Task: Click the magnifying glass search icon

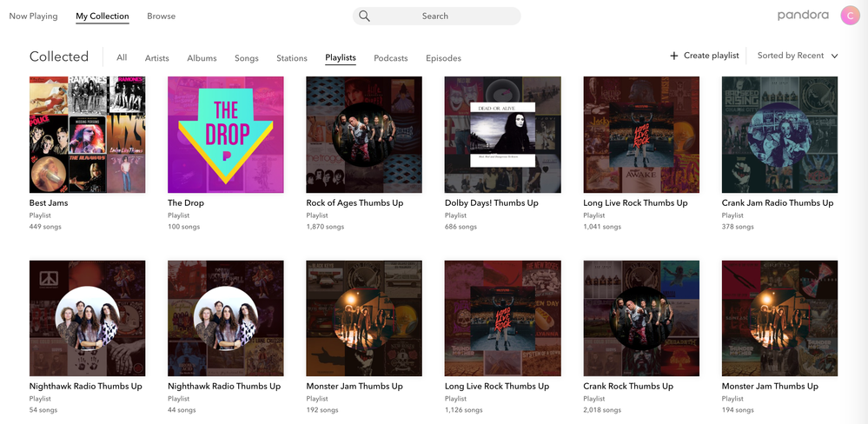Action: (x=365, y=16)
